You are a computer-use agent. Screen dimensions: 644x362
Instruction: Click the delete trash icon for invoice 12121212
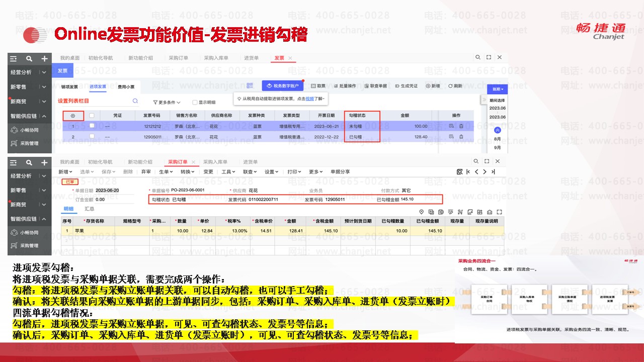click(461, 126)
